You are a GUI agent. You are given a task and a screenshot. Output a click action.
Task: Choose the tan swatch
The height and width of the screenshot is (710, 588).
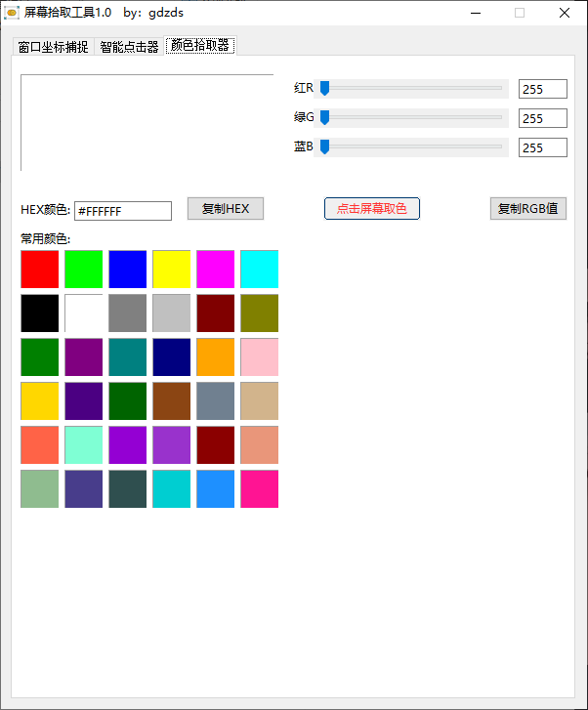pos(260,400)
